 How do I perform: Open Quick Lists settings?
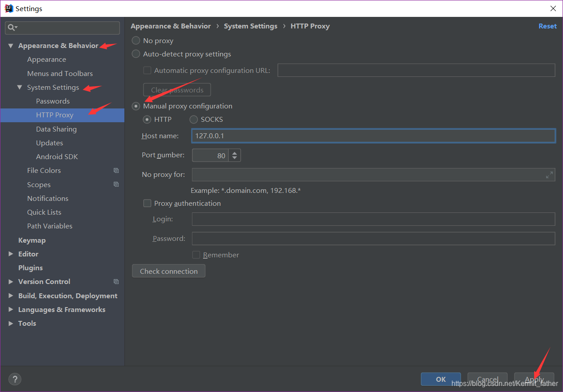point(44,212)
